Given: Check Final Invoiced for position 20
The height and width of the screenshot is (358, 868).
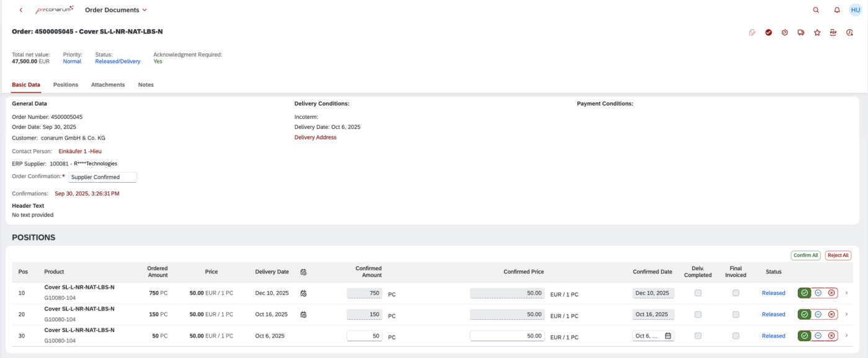Looking at the screenshot, I should [736, 315].
